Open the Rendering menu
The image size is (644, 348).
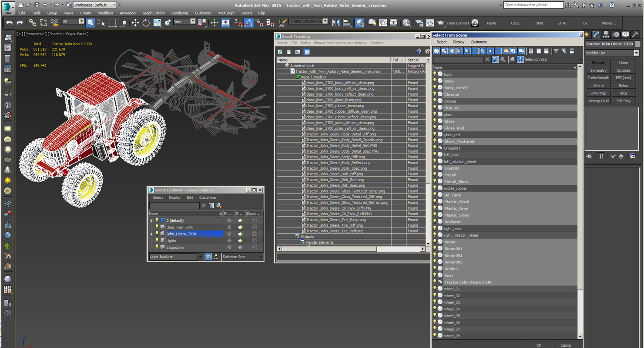click(x=180, y=13)
